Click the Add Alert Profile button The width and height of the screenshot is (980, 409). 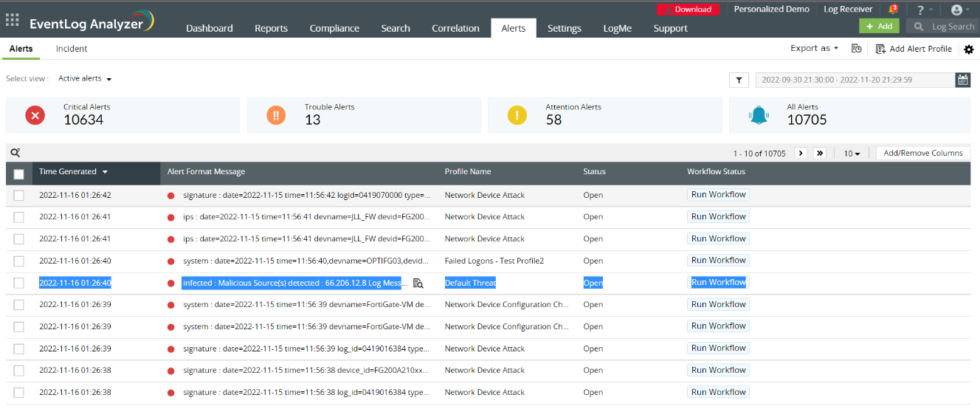coord(914,49)
